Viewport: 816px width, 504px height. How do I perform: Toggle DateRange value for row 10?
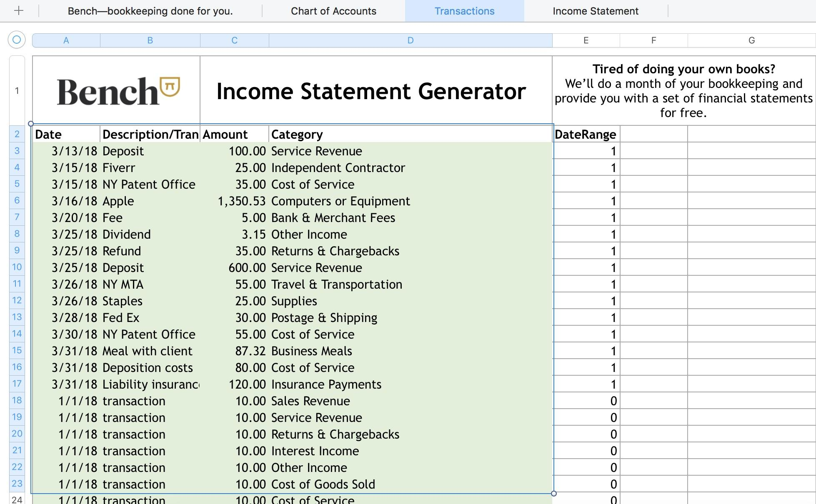coord(586,267)
